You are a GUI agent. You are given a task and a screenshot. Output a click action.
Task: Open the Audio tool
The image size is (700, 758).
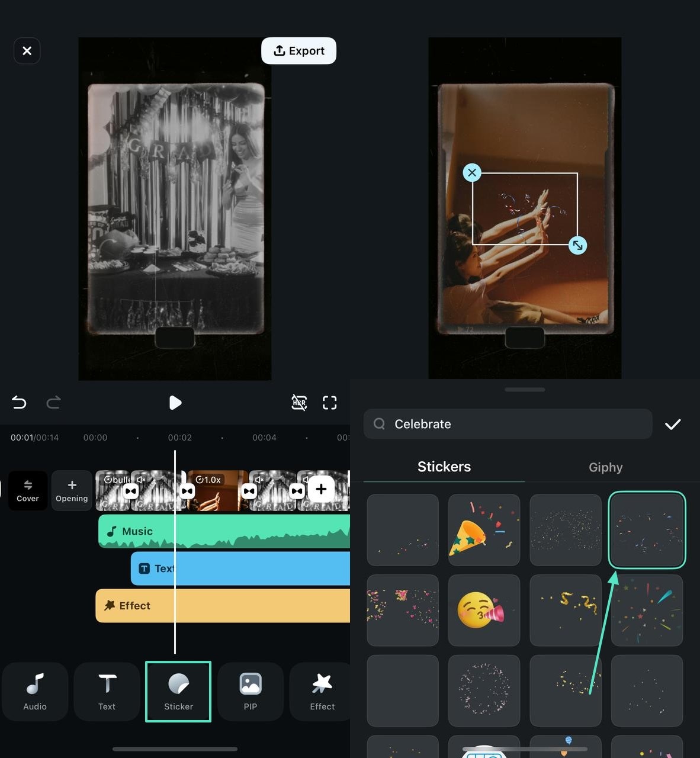35,691
